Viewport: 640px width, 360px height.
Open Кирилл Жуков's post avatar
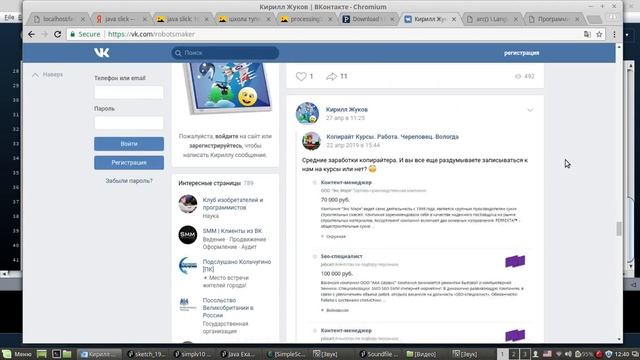click(x=307, y=113)
